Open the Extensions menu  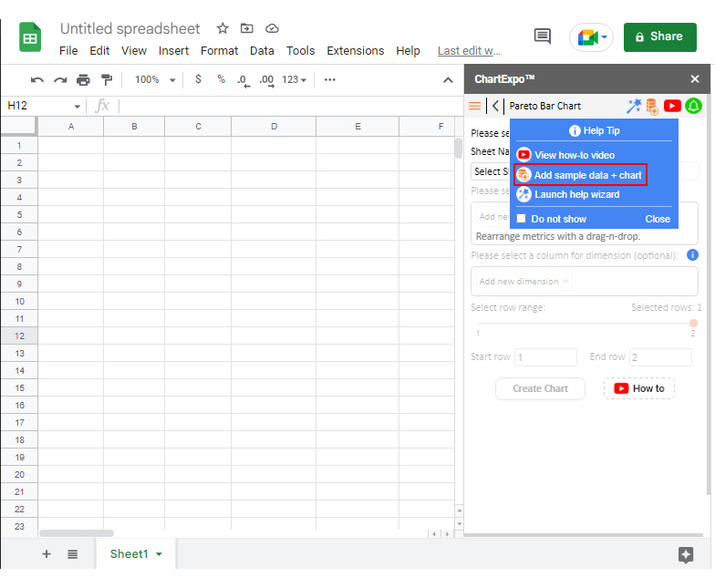pyautogui.click(x=356, y=51)
